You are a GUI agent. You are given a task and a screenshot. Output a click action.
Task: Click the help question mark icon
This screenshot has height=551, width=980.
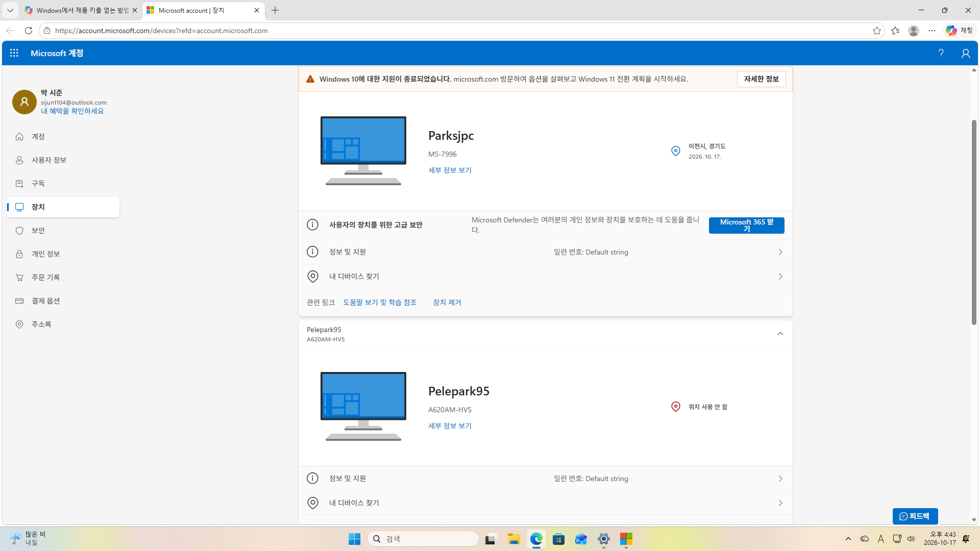click(941, 53)
